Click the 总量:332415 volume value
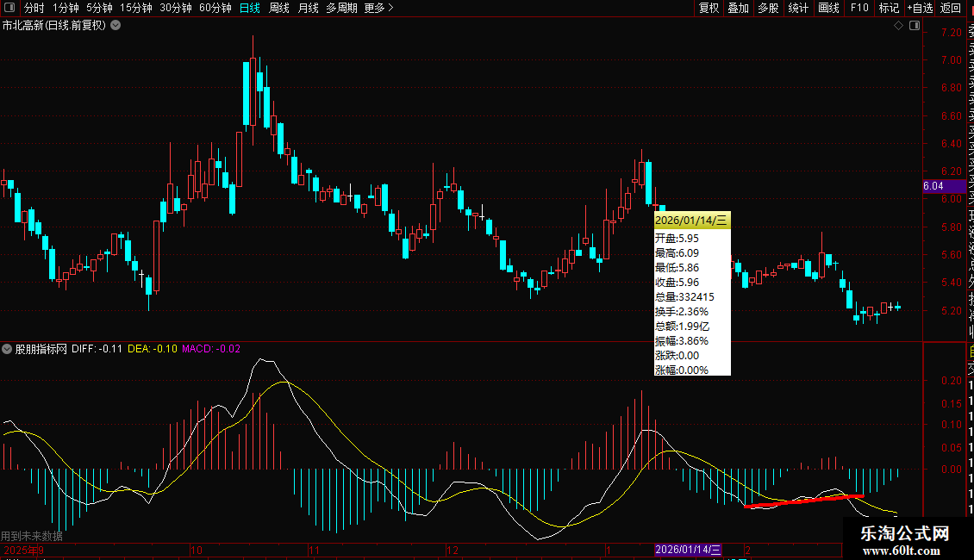974x560 pixels. (x=684, y=296)
